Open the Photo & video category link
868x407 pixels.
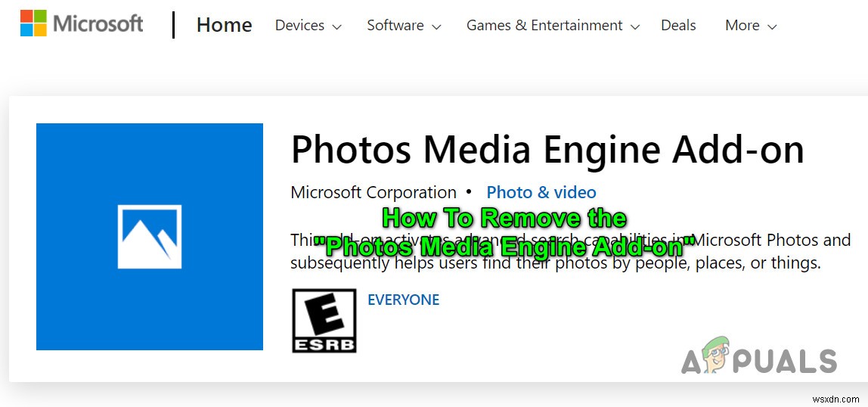click(x=541, y=193)
